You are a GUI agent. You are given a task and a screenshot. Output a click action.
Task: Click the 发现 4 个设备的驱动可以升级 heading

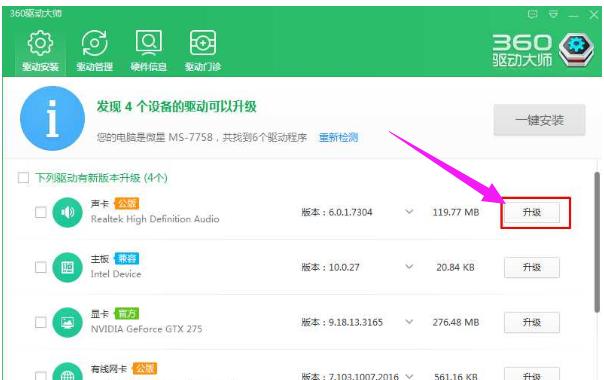(176, 106)
